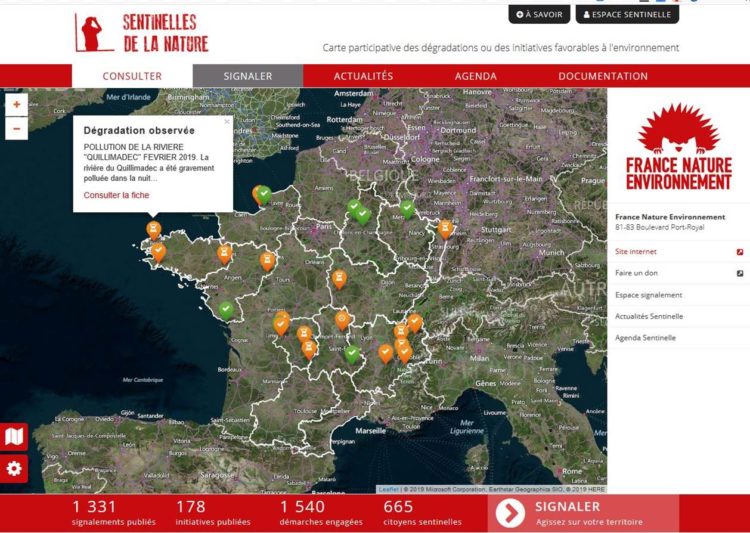Image resolution: width=750 pixels, height=533 pixels.
Task: Close the Dégradation observée popup
Action: point(227,122)
